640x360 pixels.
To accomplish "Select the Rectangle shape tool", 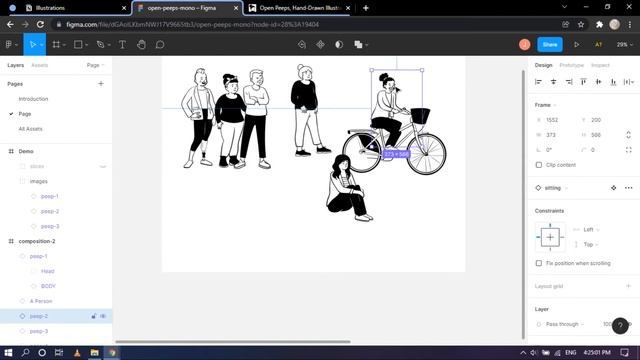I will (78, 44).
